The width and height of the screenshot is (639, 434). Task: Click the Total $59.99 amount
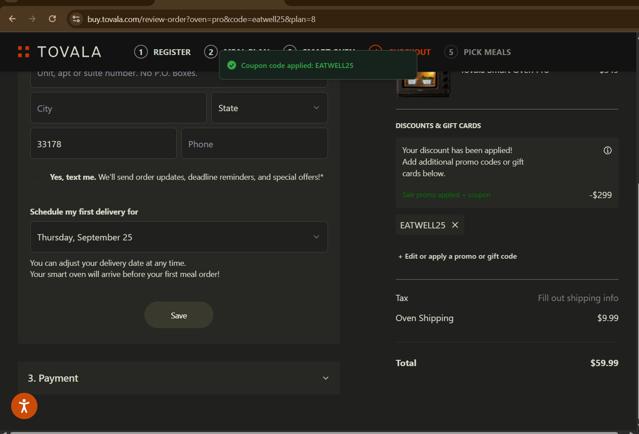click(604, 363)
